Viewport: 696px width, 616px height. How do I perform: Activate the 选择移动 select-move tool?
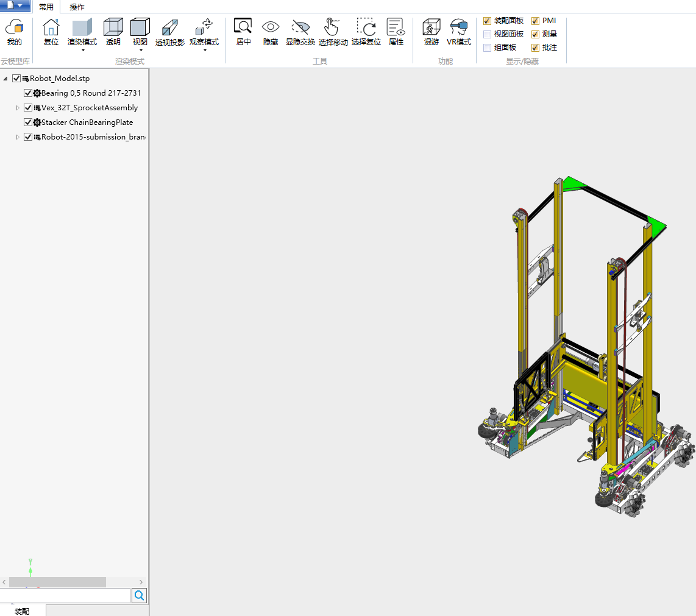(x=333, y=32)
